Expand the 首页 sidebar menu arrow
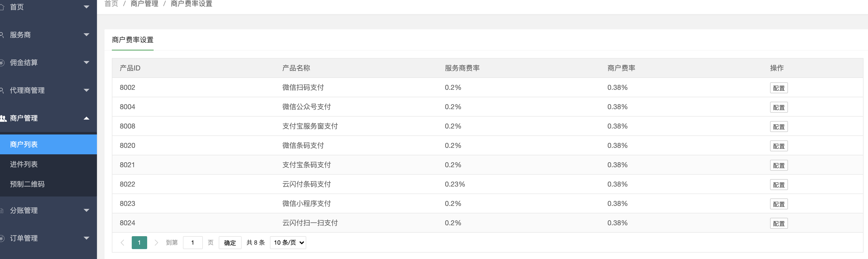Image resolution: width=868 pixels, height=259 pixels. [x=86, y=7]
